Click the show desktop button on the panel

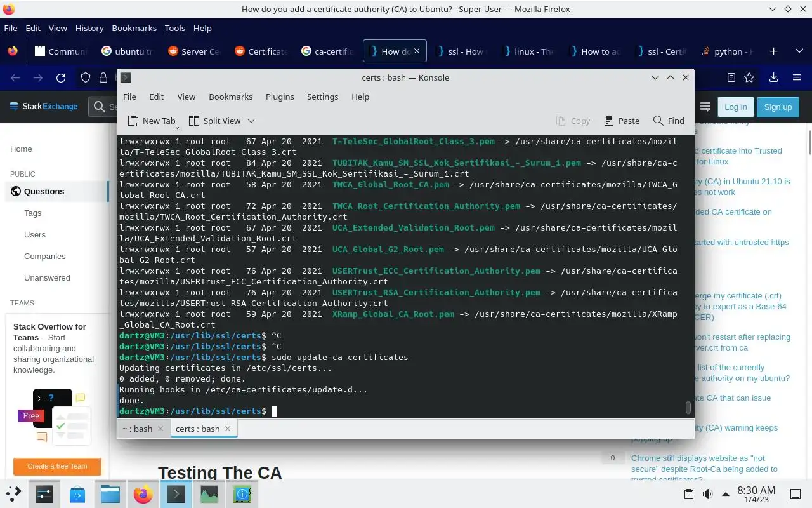tap(796, 494)
